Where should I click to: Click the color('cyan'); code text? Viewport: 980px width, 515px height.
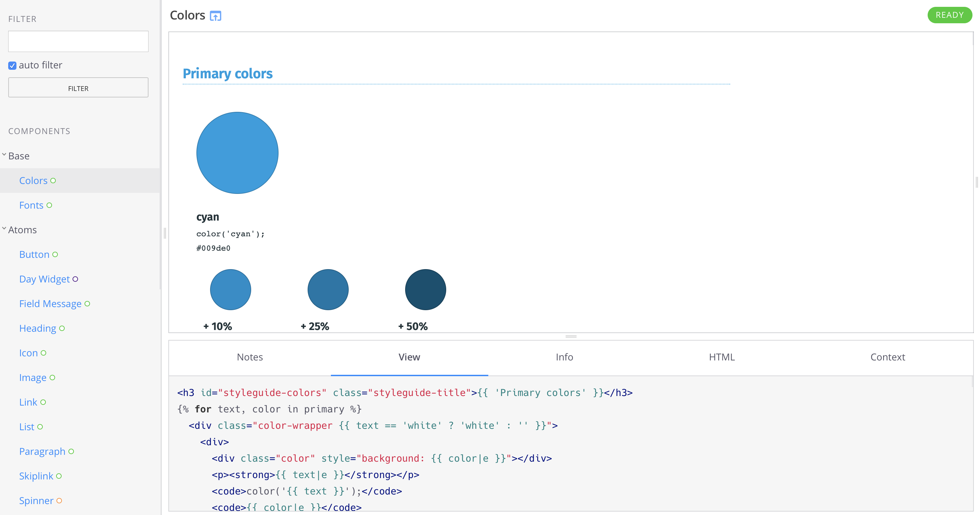point(230,234)
